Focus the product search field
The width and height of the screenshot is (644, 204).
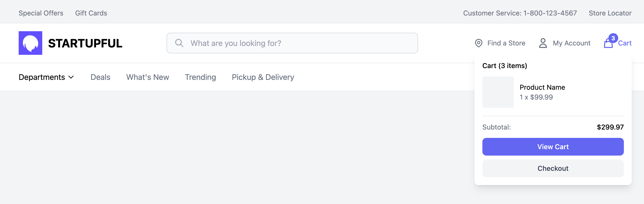[292, 43]
